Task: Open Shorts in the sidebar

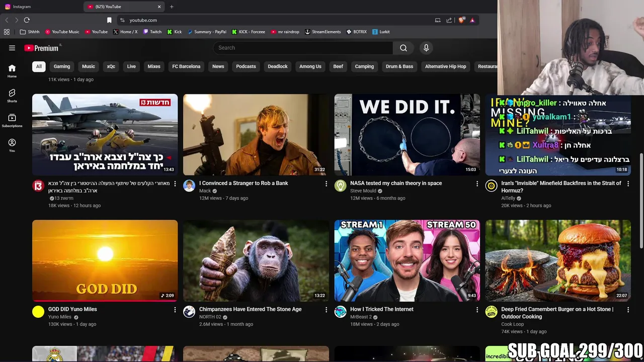Action: pos(12,96)
